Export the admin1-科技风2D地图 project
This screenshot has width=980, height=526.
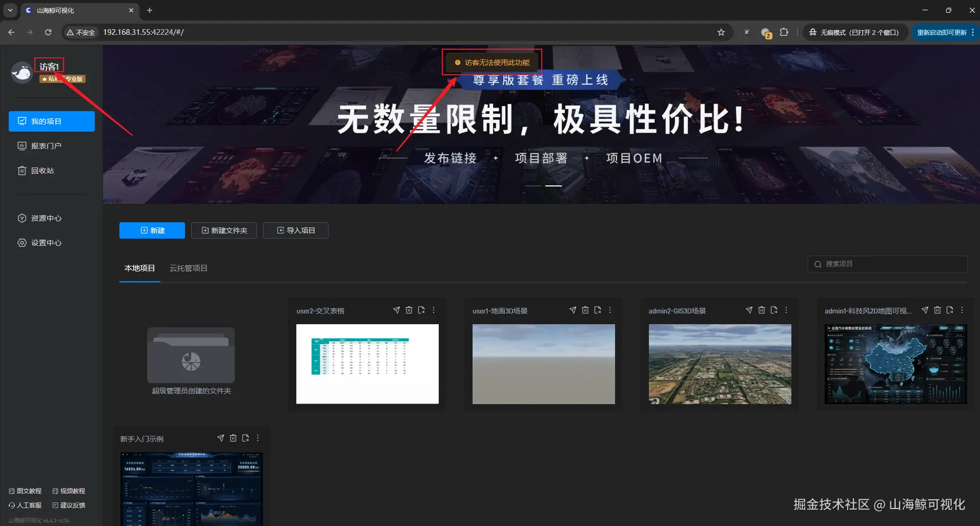pyautogui.click(x=949, y=310)
